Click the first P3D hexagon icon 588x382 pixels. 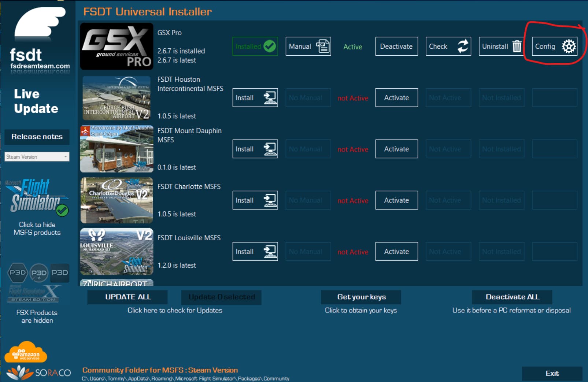click(x=18, y=272)
